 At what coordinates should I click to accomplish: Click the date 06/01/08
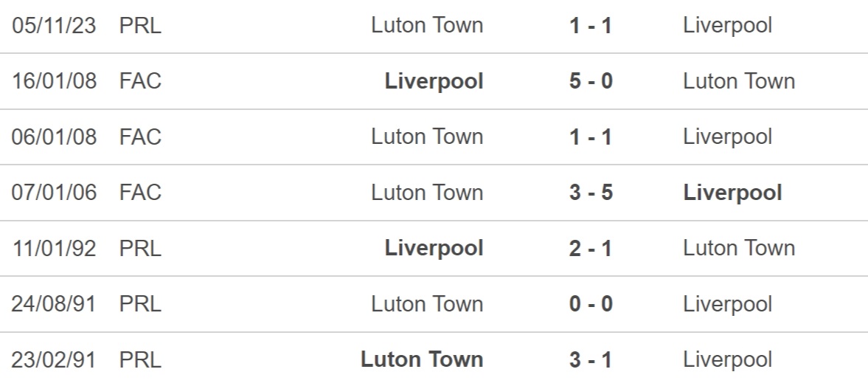click(55, 137)
